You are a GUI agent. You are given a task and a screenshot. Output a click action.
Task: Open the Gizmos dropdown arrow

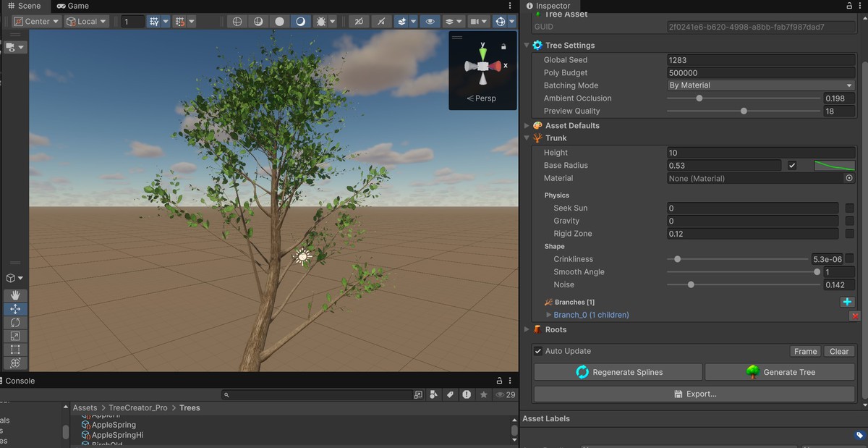[511, 22]
